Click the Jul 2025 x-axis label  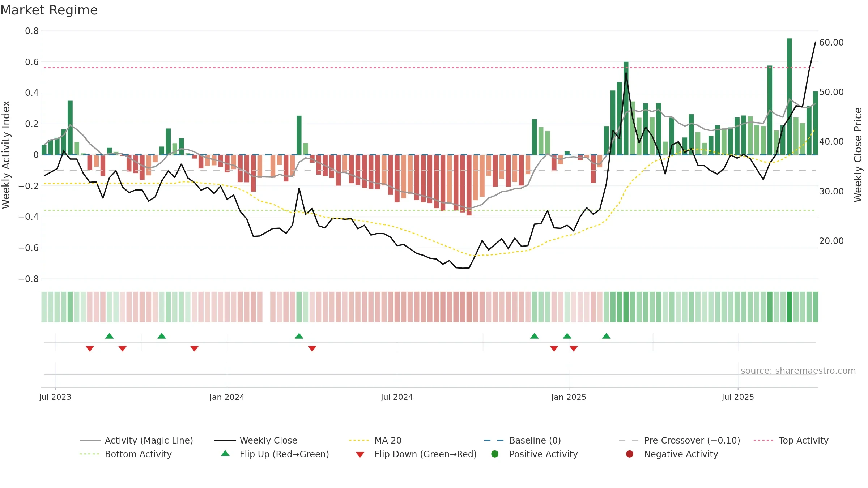tap(738, 397)
